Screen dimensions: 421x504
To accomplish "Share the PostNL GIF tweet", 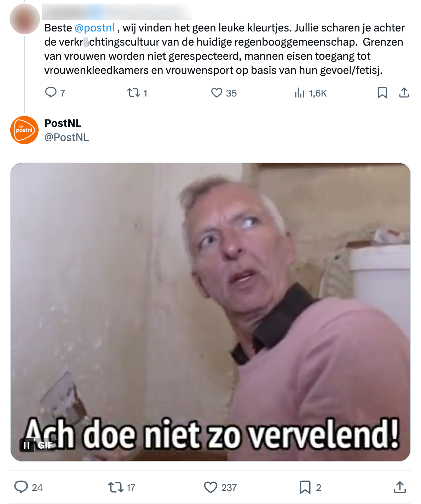I will (x=400, y=487).
